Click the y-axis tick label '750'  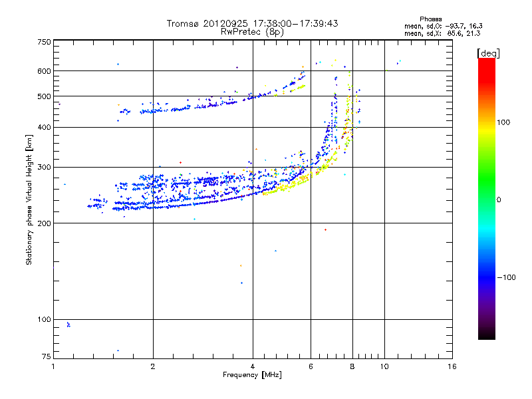(44, 43)
